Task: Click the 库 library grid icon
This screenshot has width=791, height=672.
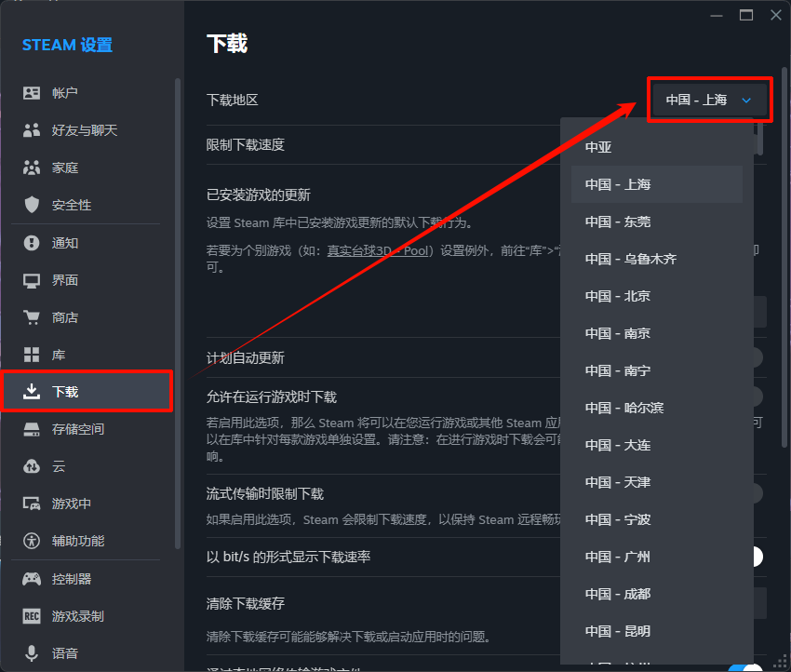Action: pyautogui.click(x=32, y=355)
